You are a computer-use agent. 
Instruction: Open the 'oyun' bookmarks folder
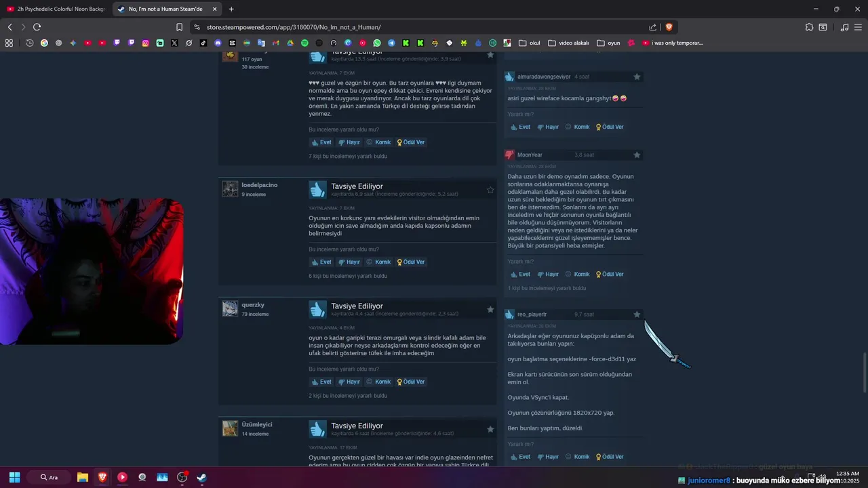[608, 43]
